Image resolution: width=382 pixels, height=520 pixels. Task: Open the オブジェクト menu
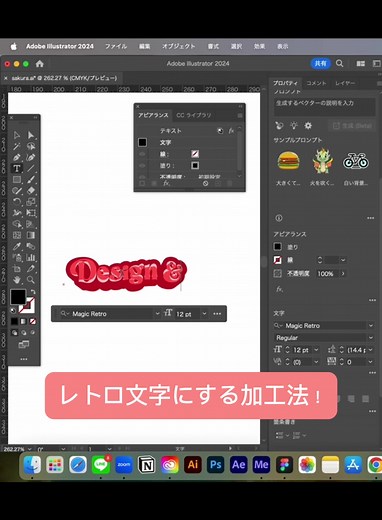pos(179,46)
